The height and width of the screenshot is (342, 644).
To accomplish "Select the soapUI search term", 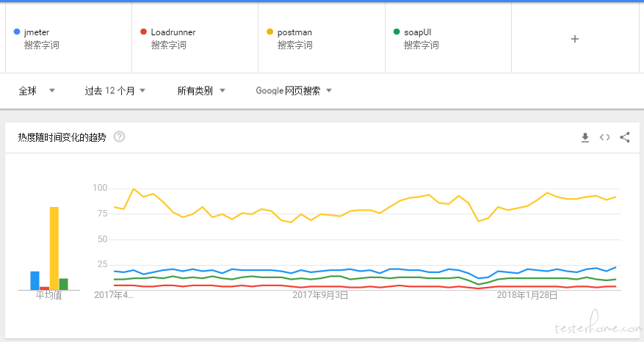I will [x=419, y=32].
